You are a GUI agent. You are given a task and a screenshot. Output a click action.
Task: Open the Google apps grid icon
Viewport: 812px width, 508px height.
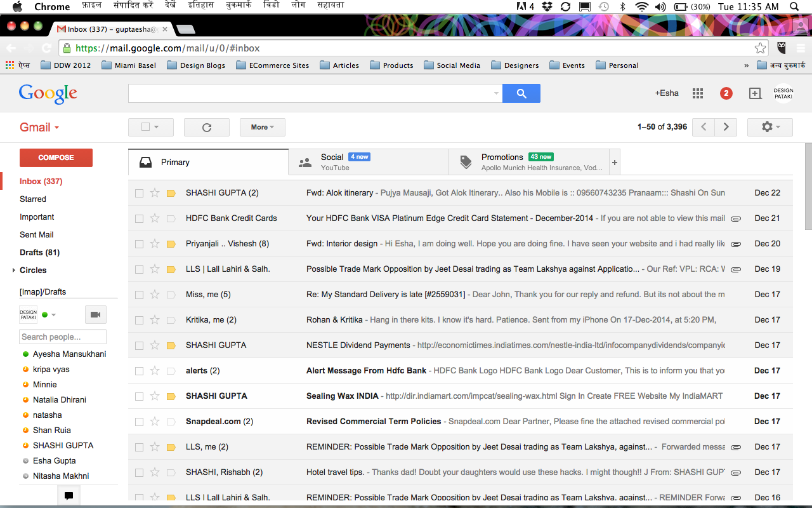click(698, 93)
